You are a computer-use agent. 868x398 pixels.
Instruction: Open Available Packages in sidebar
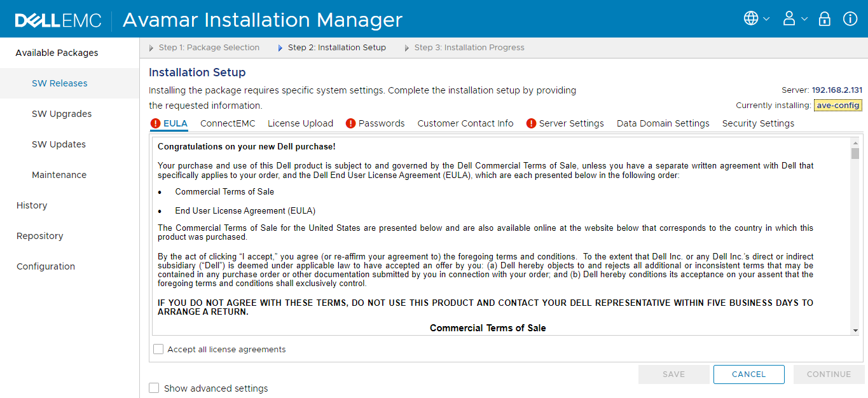tap(57, 53)
